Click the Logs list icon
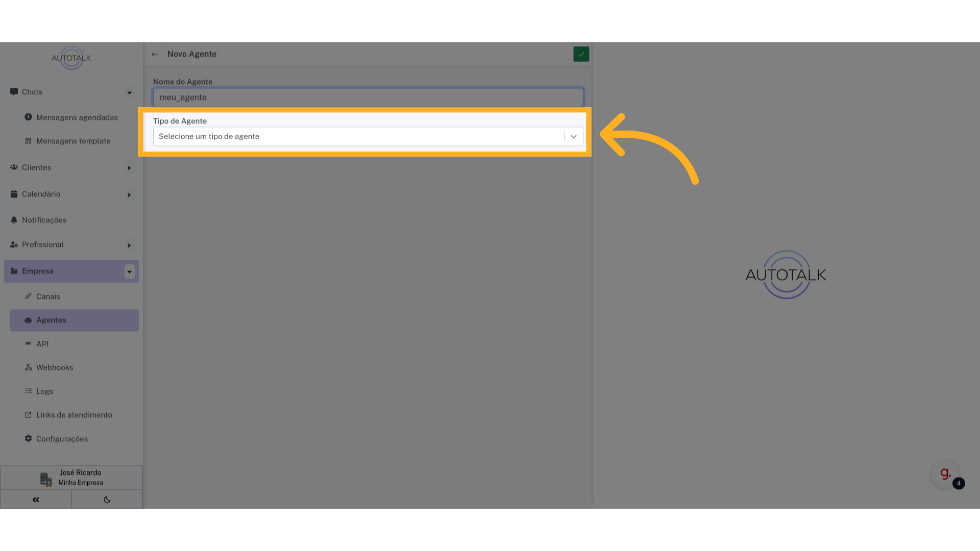Screen dimensions: 980x551 click(28, 391)
